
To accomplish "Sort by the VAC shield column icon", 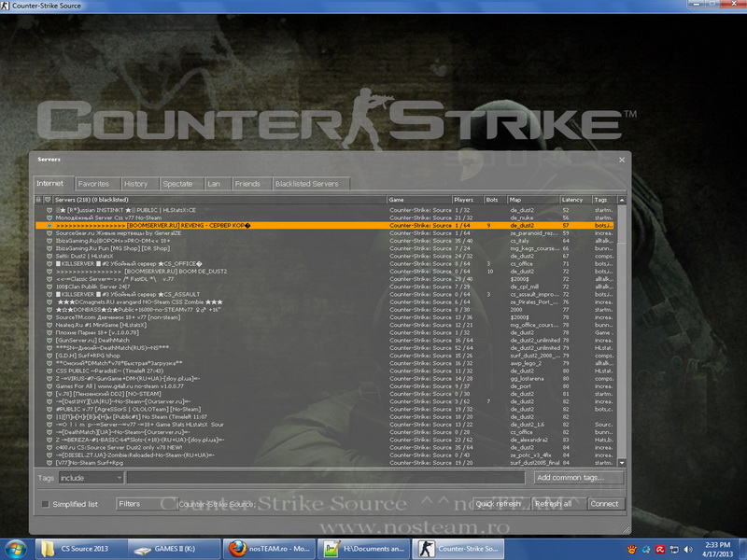I will tap(48, 200).
